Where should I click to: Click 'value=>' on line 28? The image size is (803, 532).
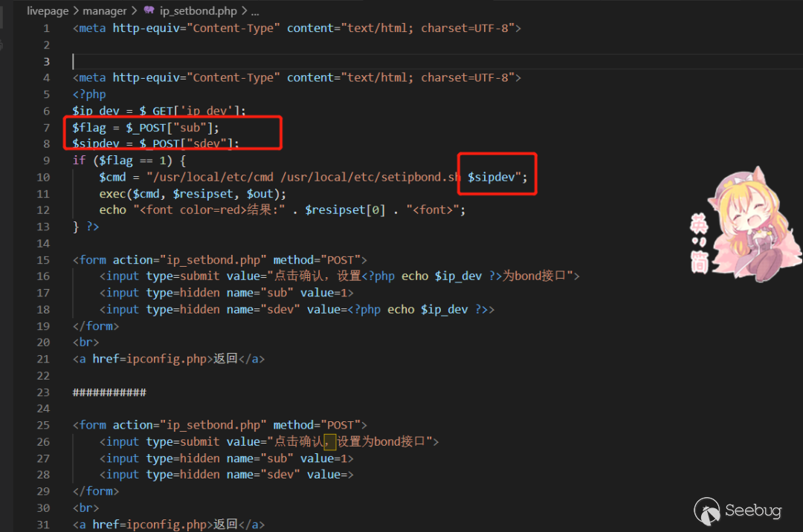pos(330,475)
